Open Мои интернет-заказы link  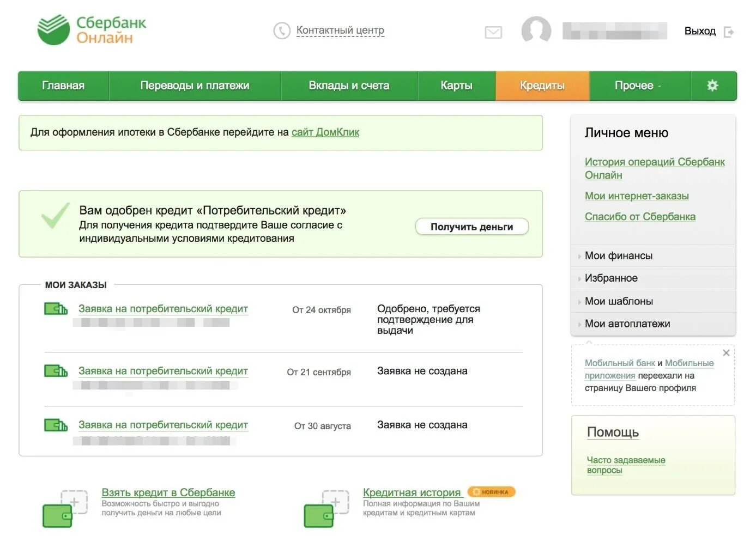(x=637, y=196)
